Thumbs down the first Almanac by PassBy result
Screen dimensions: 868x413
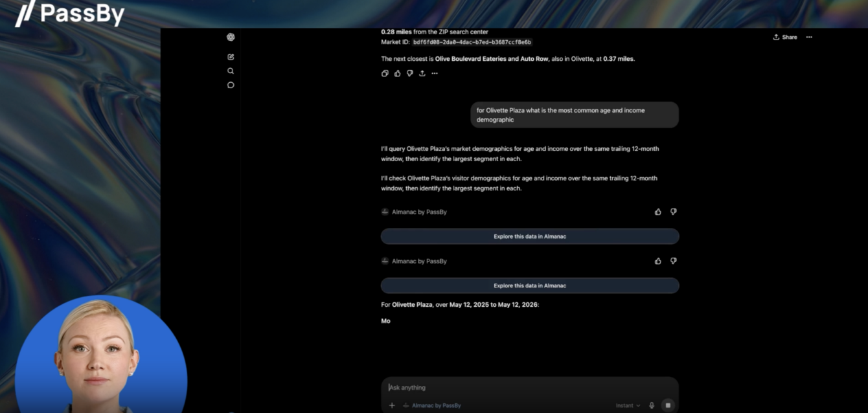pyautogui.click(x=673, y=212)
